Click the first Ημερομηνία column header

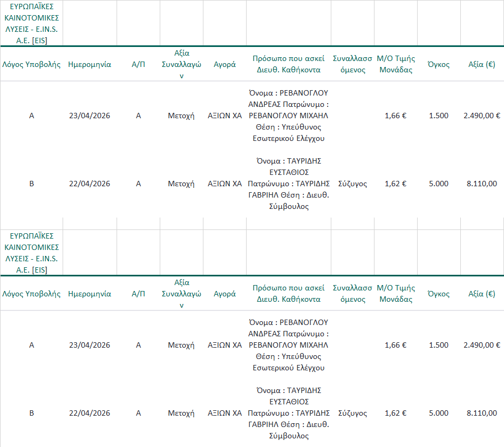(x=90, y=64)
